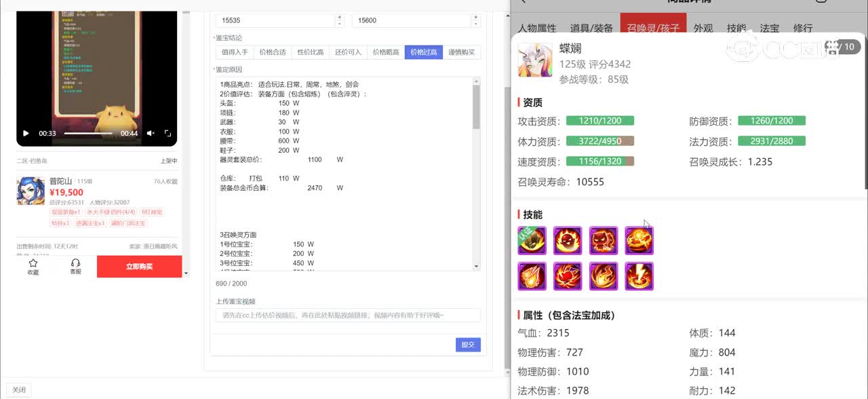This screenshot has width=868, height=399.
Task: Increase the 15535 price value stepper
Action: pos(339,18)
